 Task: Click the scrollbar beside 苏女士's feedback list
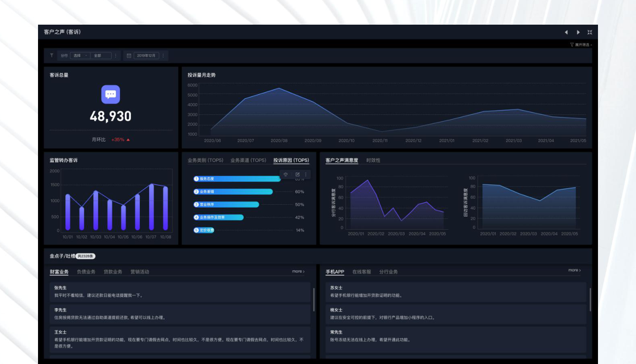590,299
